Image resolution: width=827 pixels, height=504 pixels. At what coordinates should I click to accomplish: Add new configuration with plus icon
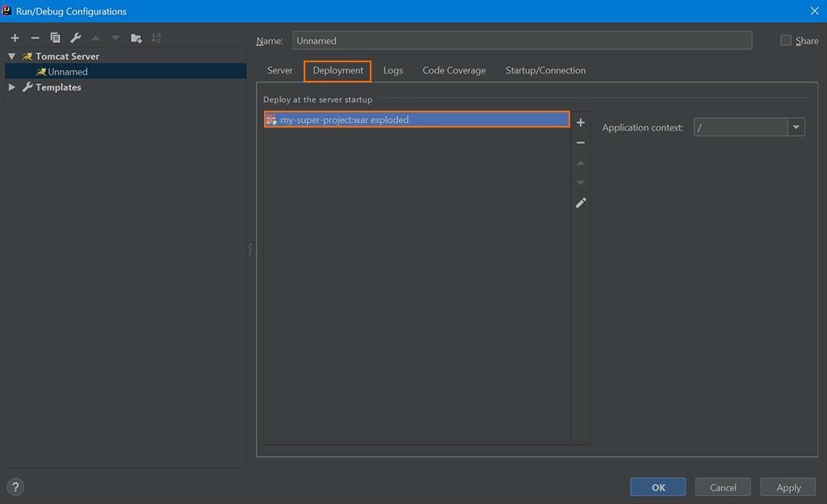pos(15,38)
